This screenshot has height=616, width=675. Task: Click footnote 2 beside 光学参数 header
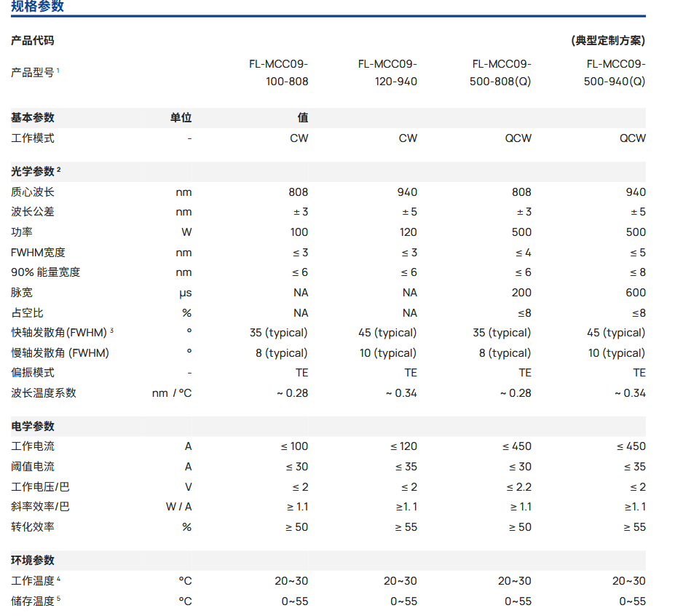point(59,170)
